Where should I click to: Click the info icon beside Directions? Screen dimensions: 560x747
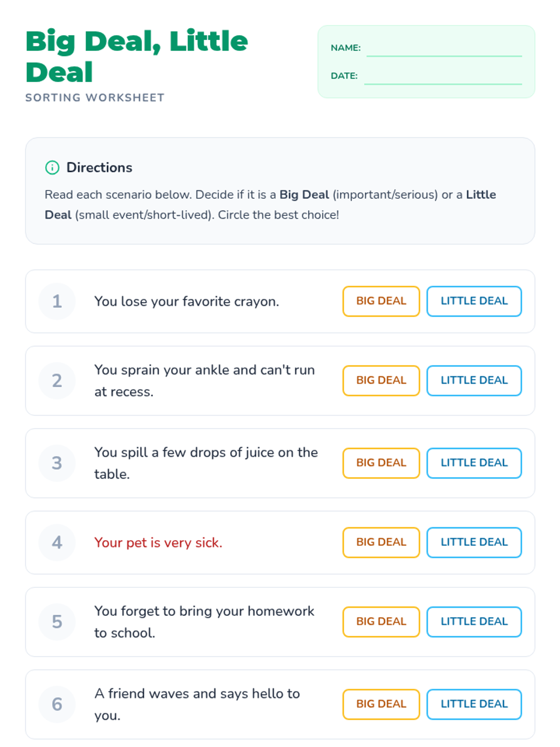coord(52,168)
